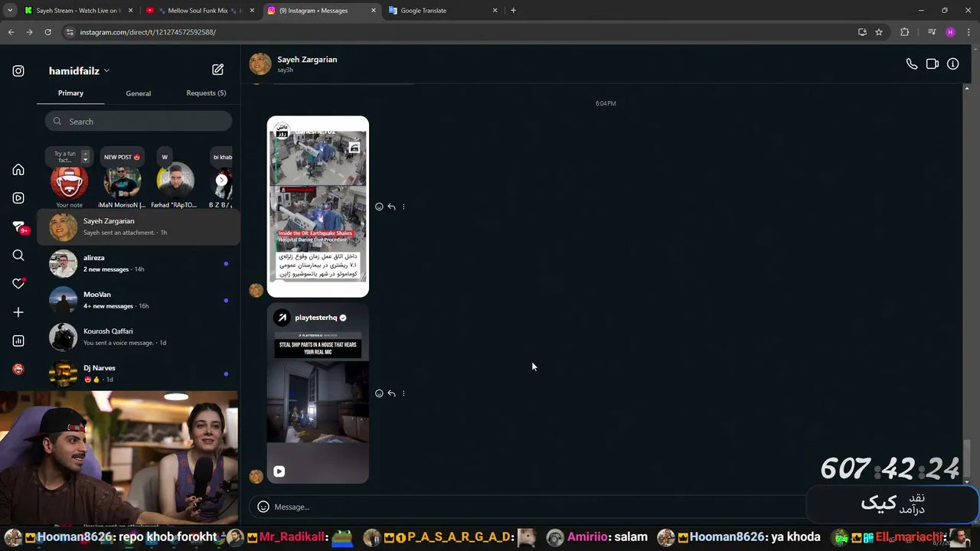Screen dimensions: 980x551
Task: Open more options for playtesterhq reel message
Action: [403, 393]
